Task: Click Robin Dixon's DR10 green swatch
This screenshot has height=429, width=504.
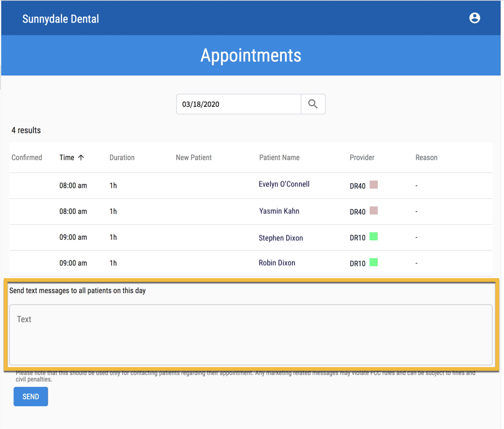Action: pos(374,262)
